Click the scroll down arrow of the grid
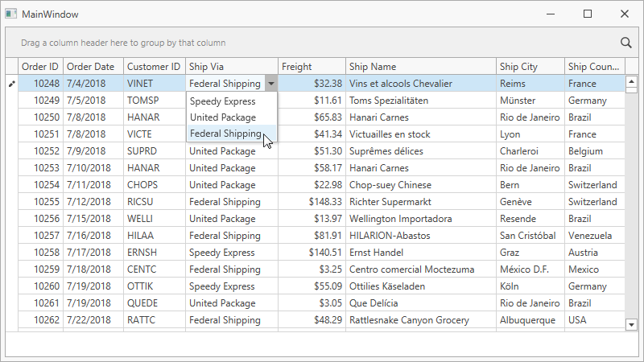644x362 pixels. (631, 325)
